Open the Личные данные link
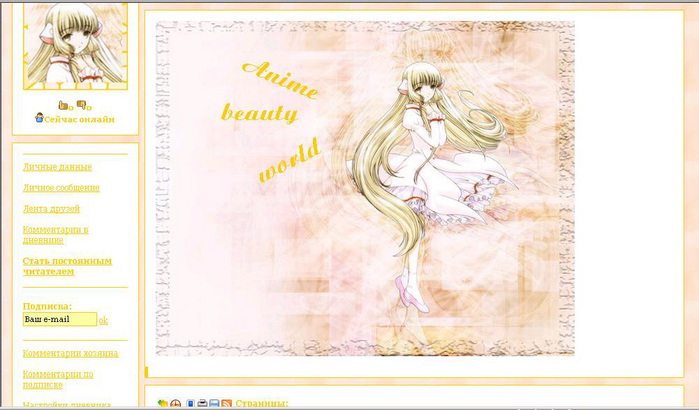 click(x=58, y=167)
